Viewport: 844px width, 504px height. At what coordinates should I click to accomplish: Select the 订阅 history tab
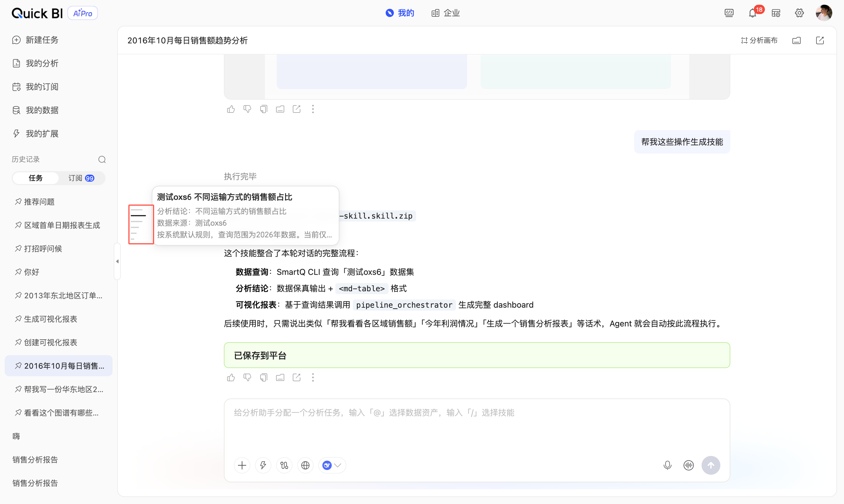coord(81,178)
